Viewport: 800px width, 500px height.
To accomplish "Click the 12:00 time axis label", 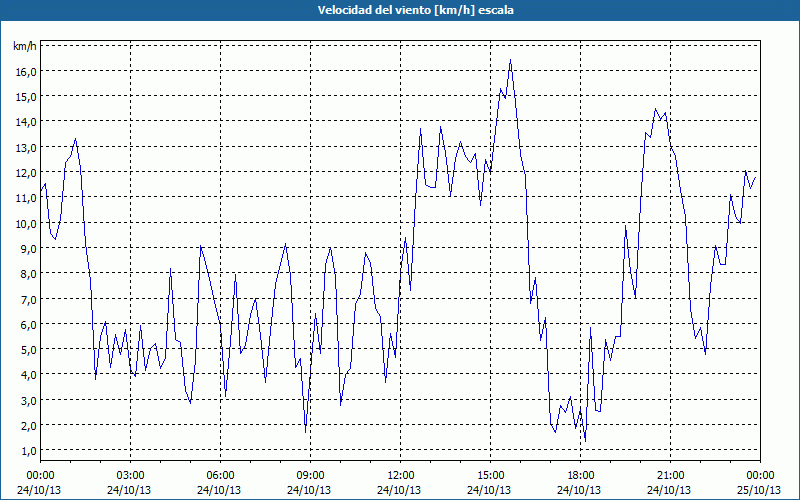I will click(x=401, y=476).
